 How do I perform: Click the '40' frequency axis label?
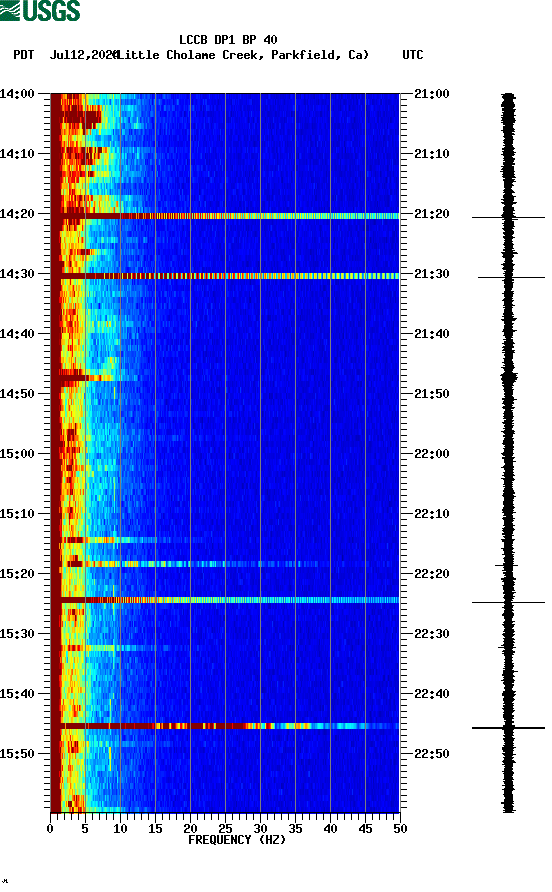click(331, 829)
